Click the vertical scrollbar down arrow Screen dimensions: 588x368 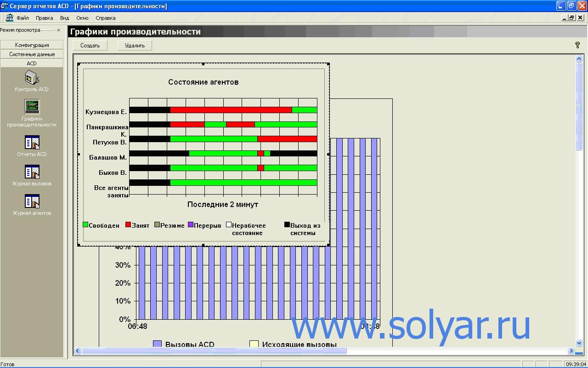click(x=579, y=343)
